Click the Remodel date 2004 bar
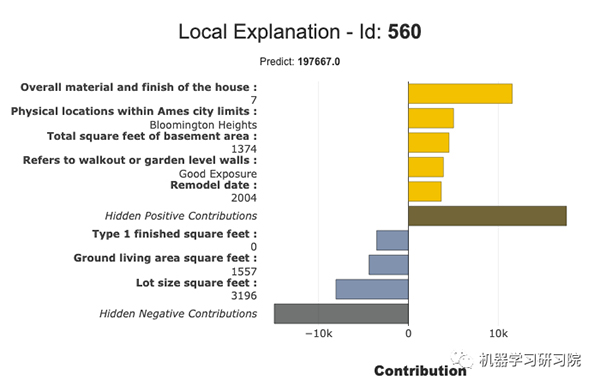The height and width of the screenshot is (386, 600). pos(425,192)
